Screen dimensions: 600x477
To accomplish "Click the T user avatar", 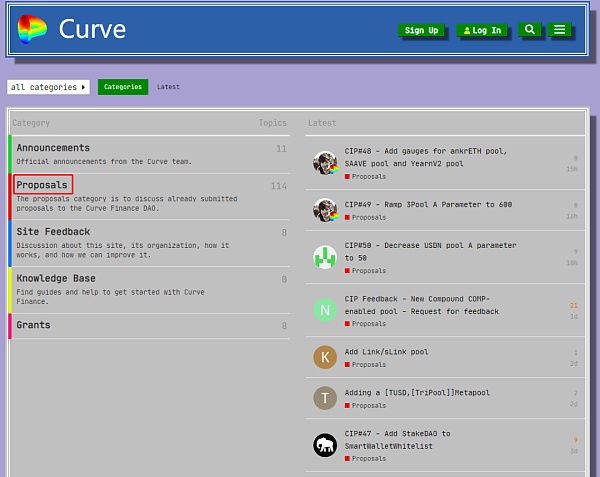I will pos(325,398).
